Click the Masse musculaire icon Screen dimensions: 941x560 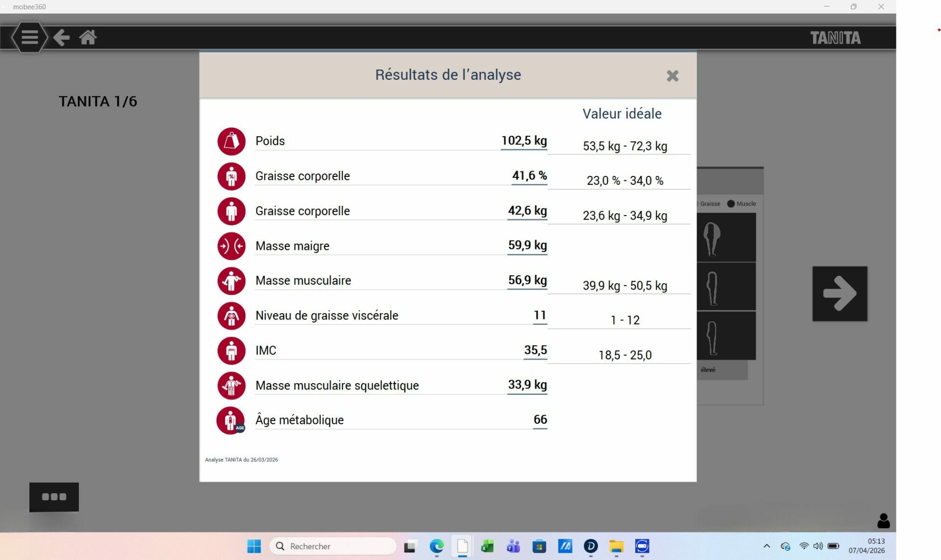pos(231,281)
